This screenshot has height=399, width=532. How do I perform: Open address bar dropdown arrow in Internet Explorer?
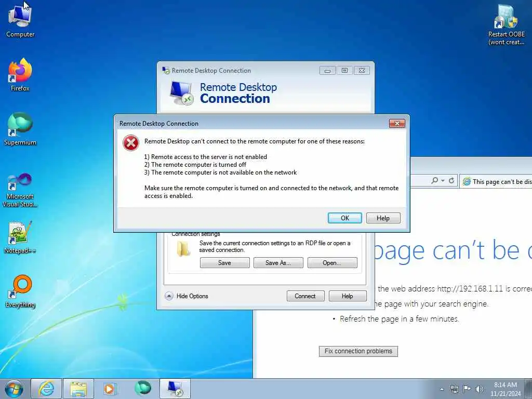(x=443, y=181)
